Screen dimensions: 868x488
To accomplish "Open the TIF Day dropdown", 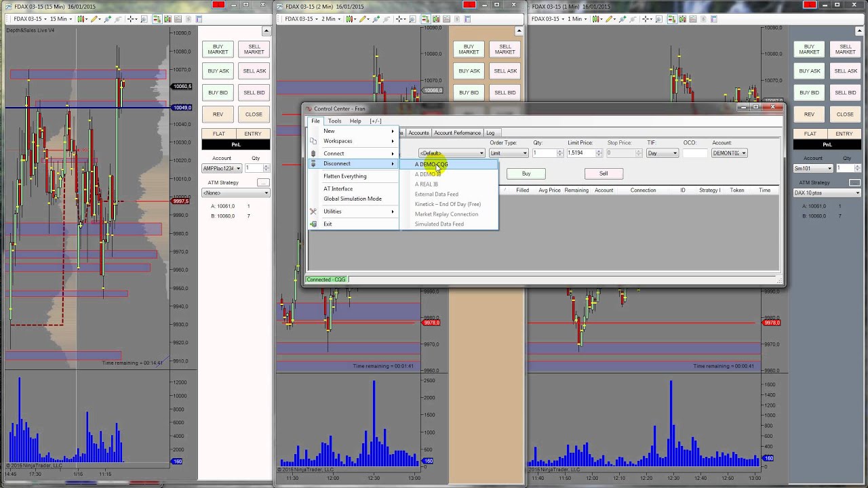I will click(662, 153).
